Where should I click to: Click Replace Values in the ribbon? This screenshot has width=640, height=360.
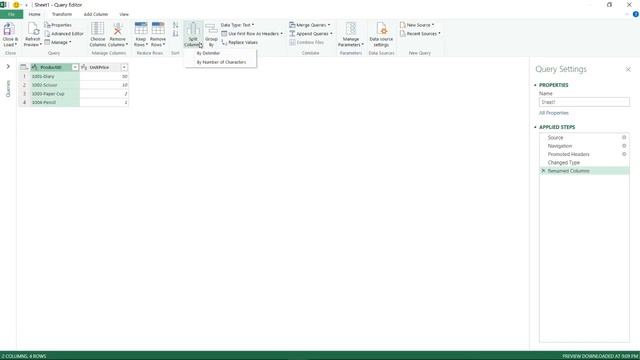point(240,42)
